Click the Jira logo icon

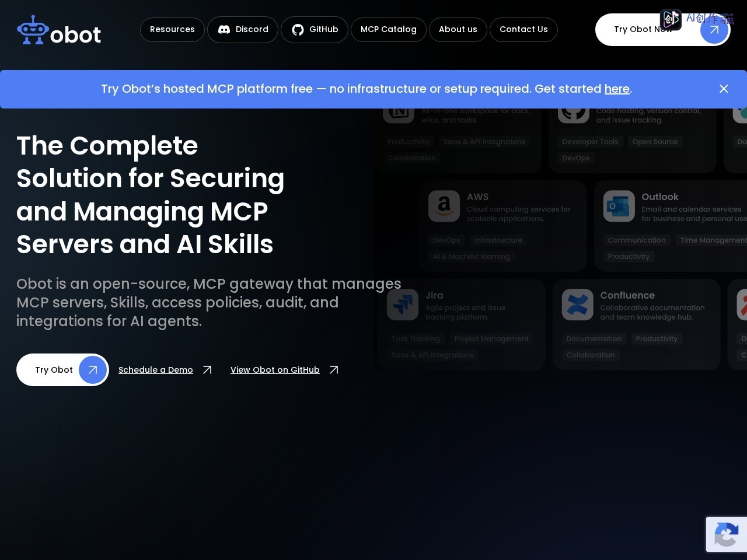tap(403, 304)
